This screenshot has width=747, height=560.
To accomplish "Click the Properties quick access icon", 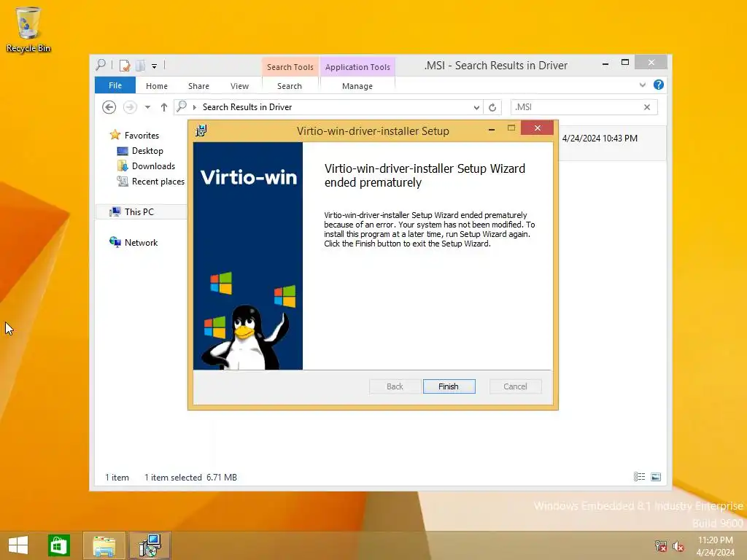I will tap(125, 65).
